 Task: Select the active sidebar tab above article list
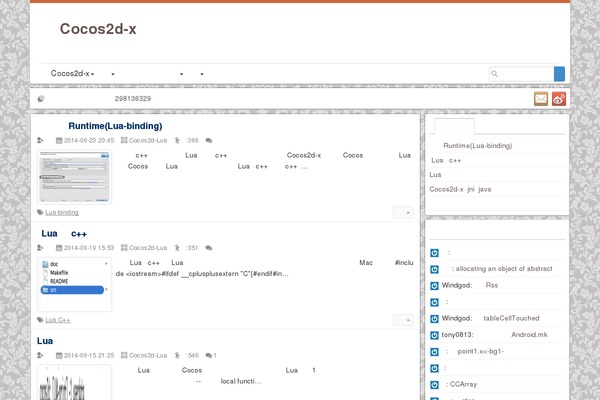(454, 126)
